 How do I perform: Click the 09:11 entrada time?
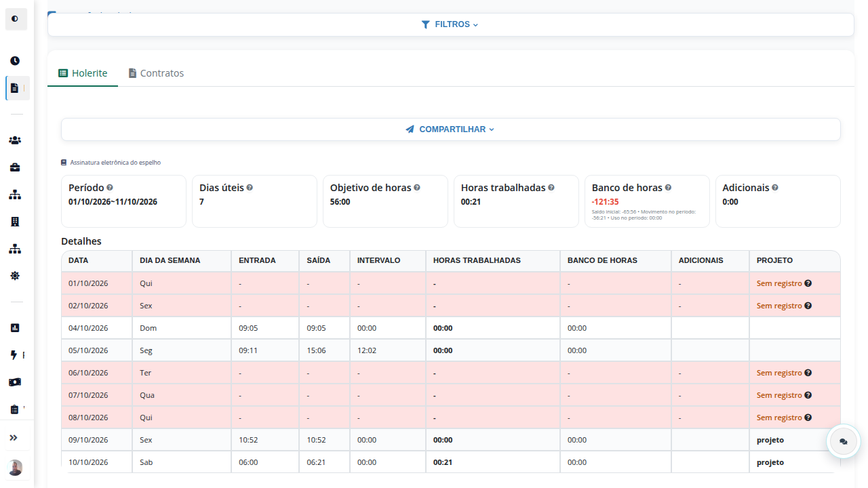coord(248,350)
